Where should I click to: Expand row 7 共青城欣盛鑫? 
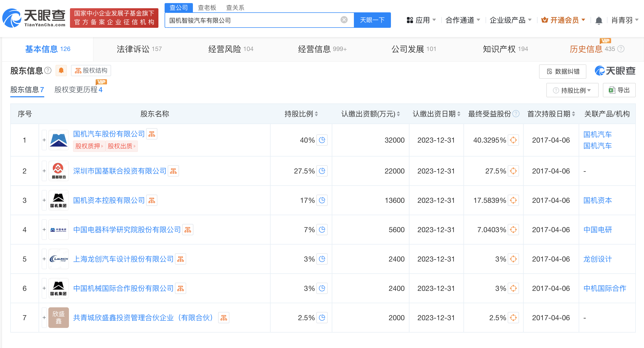(44, 318)
